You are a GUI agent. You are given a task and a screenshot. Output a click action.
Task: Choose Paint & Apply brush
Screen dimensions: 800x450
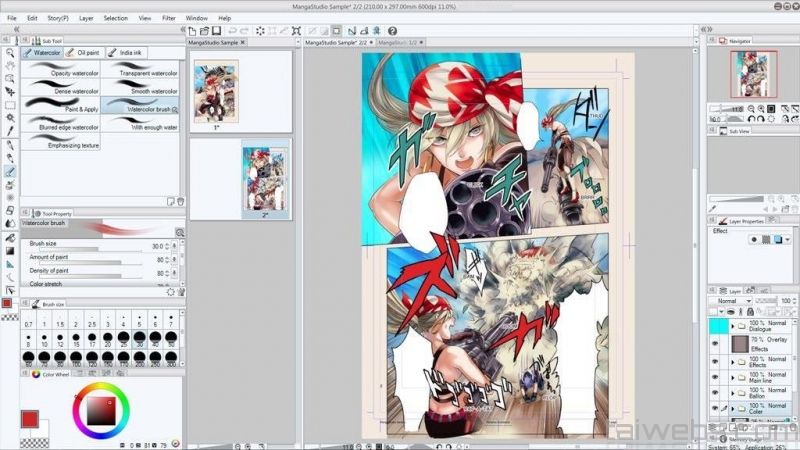point(61,105)
